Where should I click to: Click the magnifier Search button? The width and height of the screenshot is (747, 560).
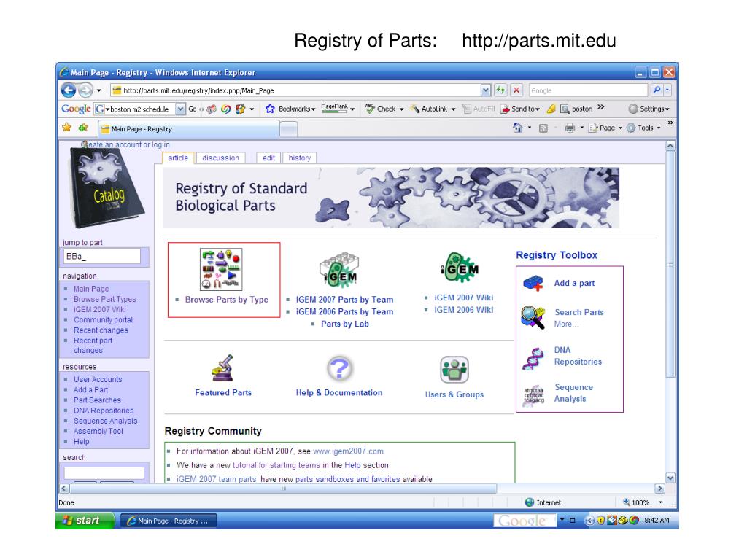(657, 90)
